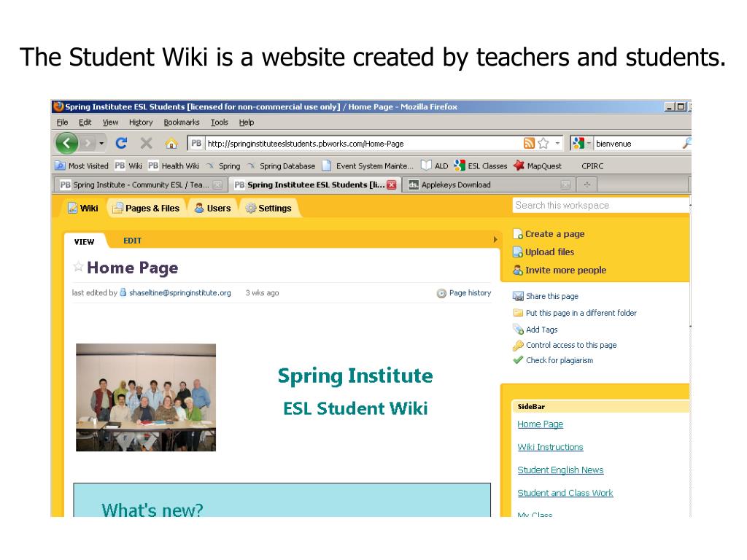Image resolution: width=747 pixels, height=560 pixels.
Task: Go back with the green Back arrow
Action: point(66,143)
